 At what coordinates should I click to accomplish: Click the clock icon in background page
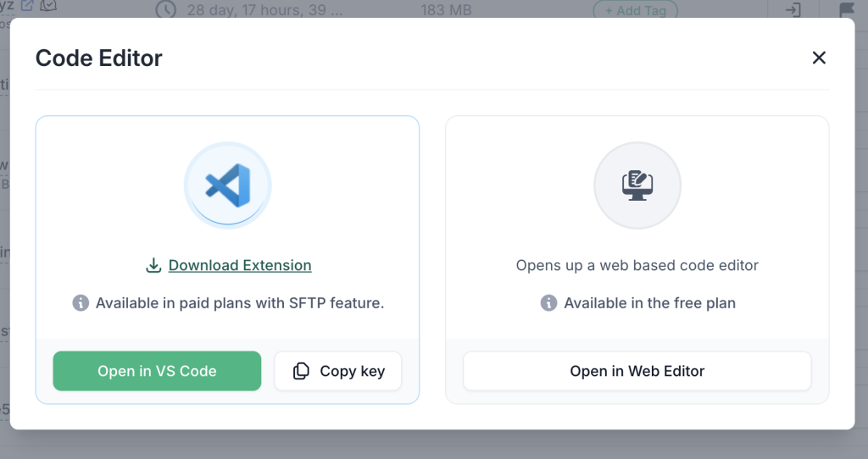(165, 10)
